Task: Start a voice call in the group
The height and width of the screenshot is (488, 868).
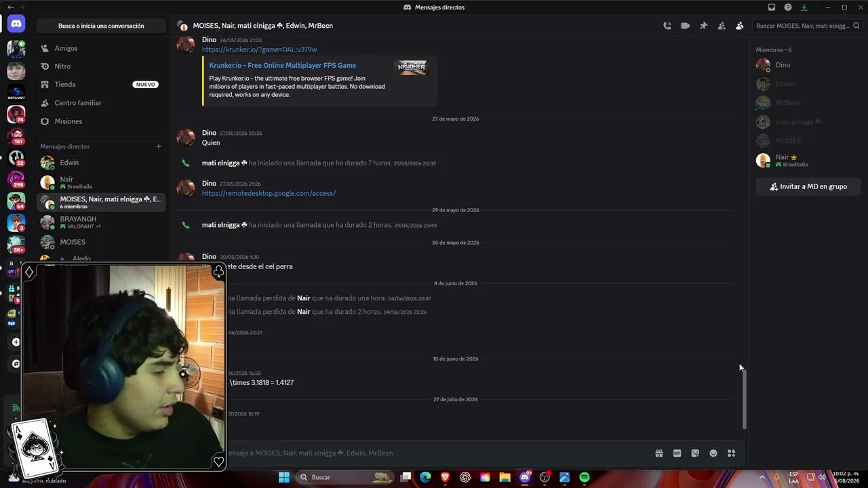Action: tap(667, 26)
